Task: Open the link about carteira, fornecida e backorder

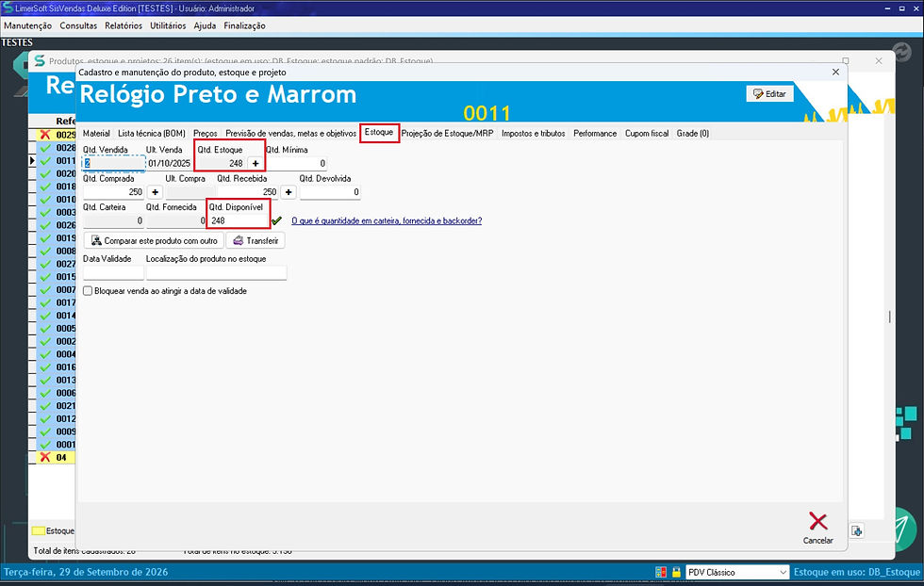Action: (x=387, y=220)
